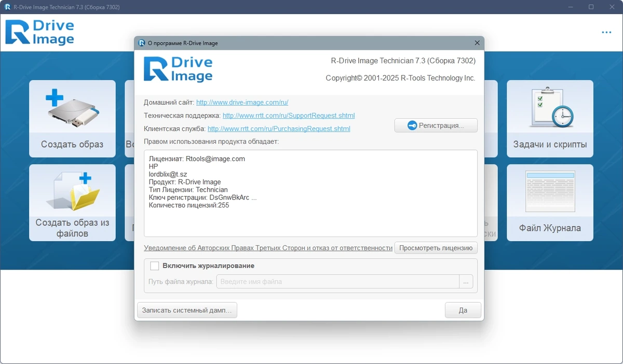
Task: Open the drive-image.com/ru home site link
Action: [242, 103]
